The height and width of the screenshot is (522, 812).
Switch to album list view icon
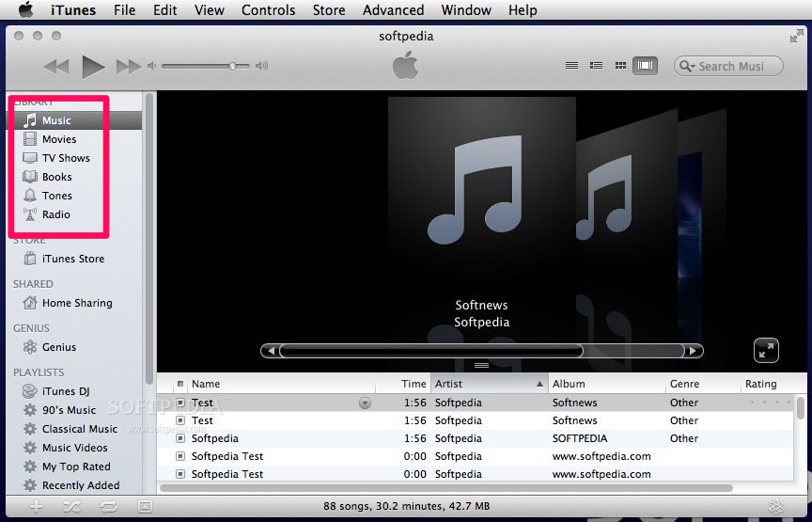tap(596, 66)
